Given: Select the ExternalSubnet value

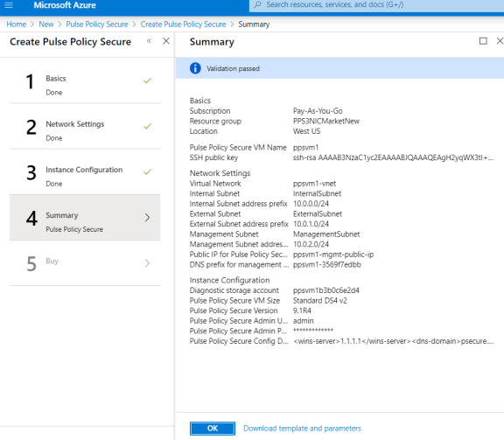Looking at the screenshot, I should tap(318, 214).
